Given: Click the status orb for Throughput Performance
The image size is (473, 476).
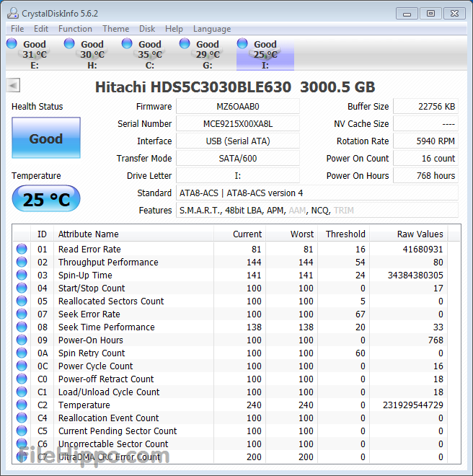Looking at the screenshot, I should pyautogui.click(x=22, y=262).
